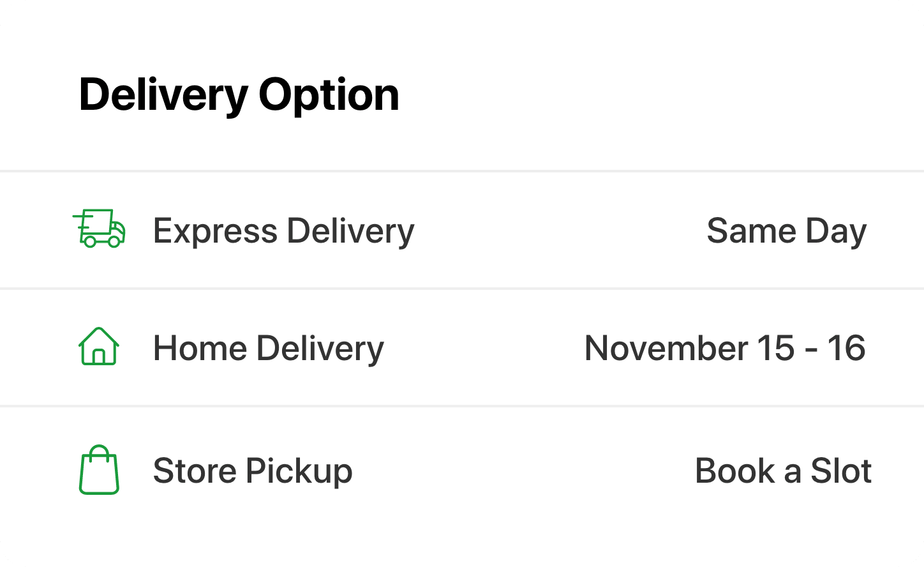Open the "Book a Slot" link

click(x=783, y=471)
